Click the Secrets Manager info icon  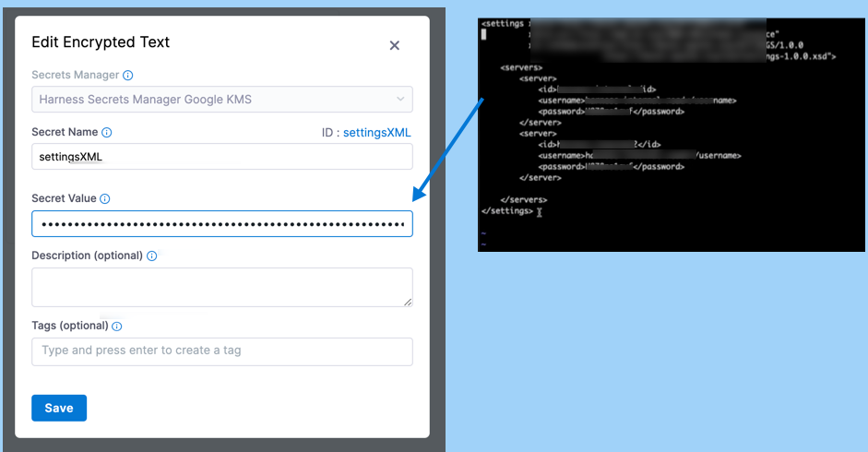[x=128, y=76]
